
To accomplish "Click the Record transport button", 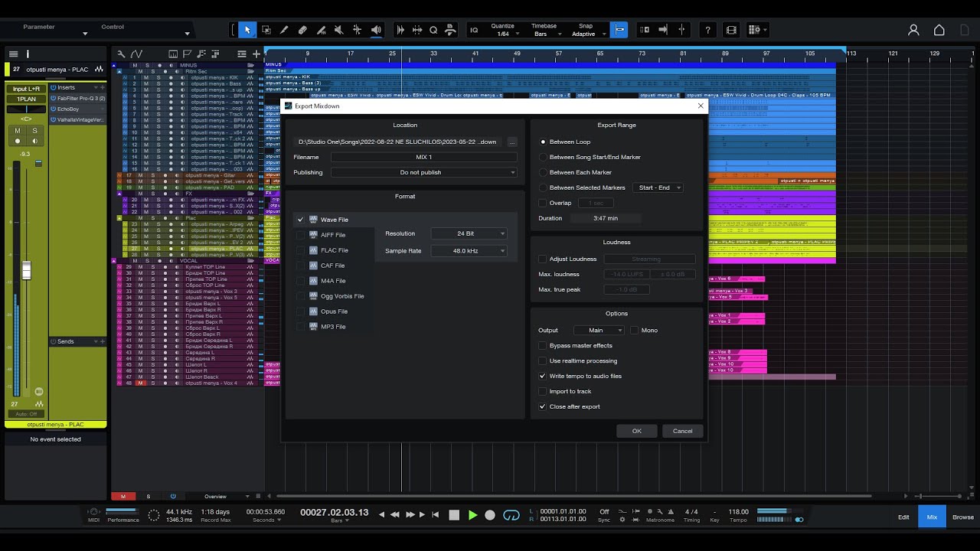I will pyautogui.click(x=490, y=515).
